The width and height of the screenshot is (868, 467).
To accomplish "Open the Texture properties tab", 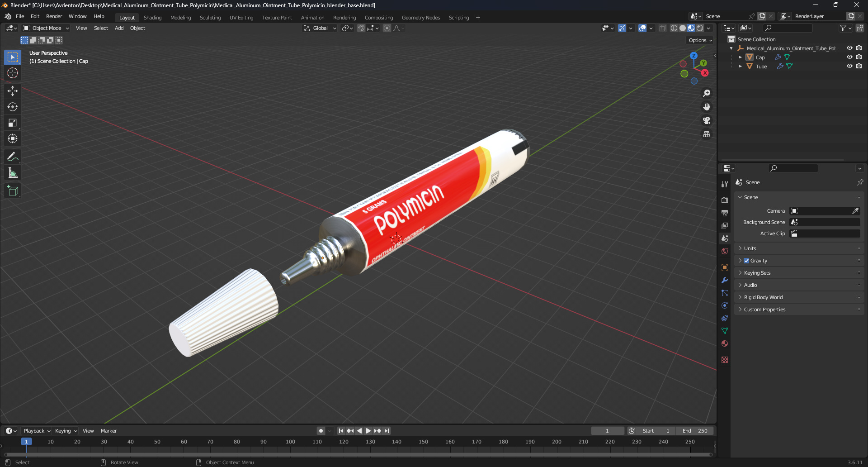I will (725, 360).
